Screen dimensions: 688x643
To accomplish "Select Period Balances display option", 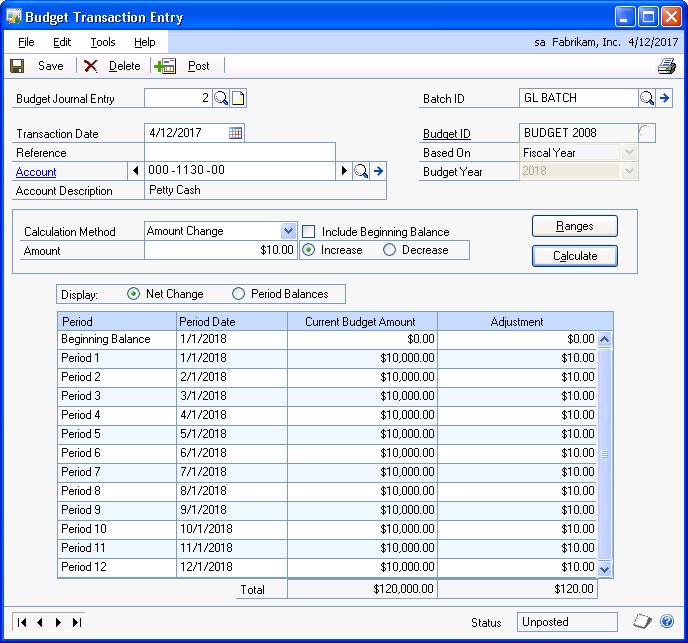I will tap(238, 294).
